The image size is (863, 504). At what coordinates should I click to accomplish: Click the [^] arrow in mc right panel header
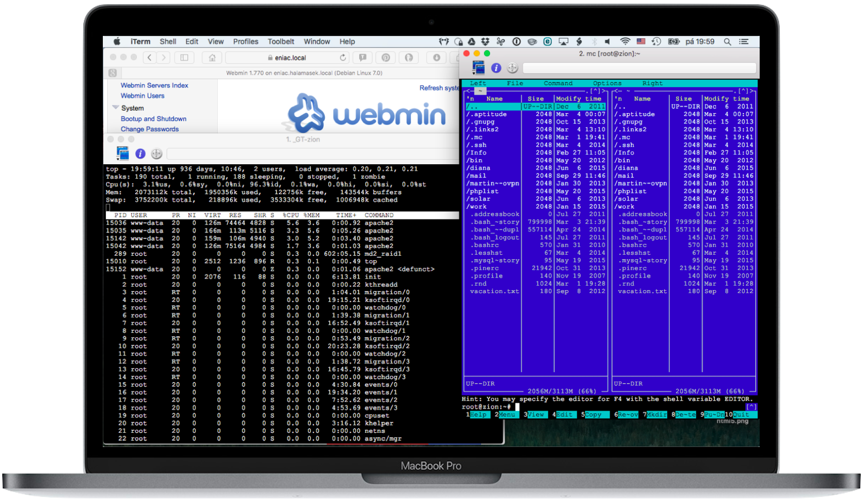pos(743,91)
